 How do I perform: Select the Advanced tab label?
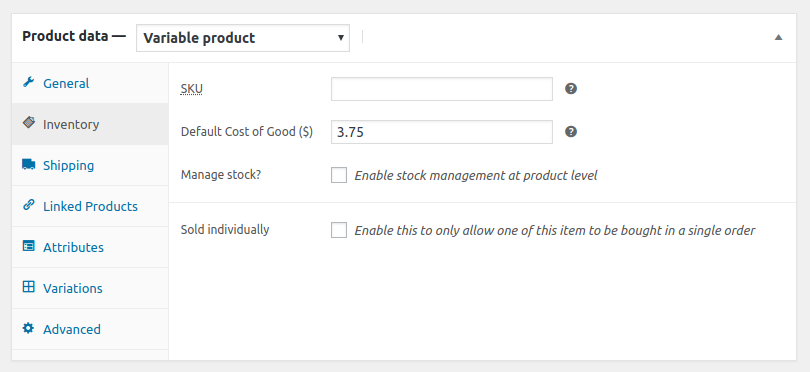click(72, 330)
